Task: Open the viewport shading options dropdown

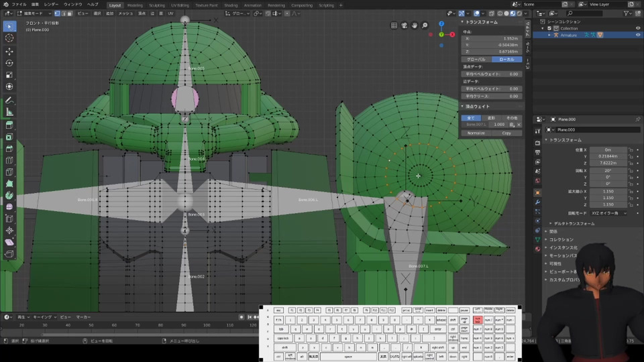Action: point(525,13)
